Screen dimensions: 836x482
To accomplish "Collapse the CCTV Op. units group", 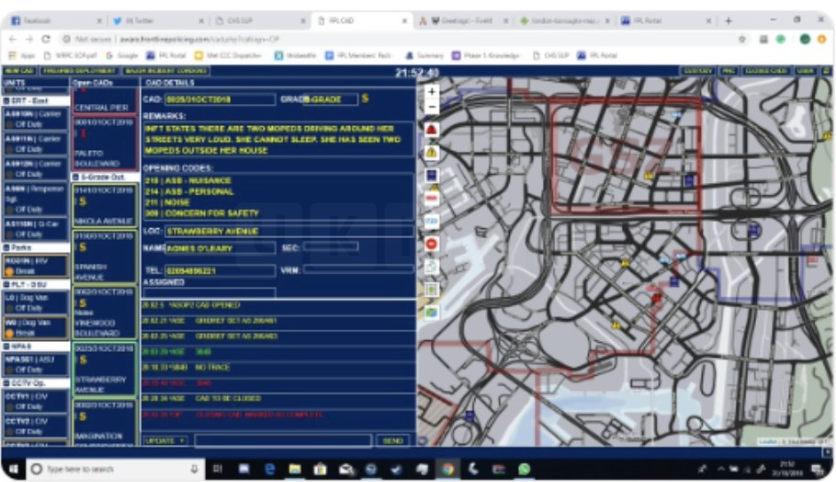I will coord(6,383).
